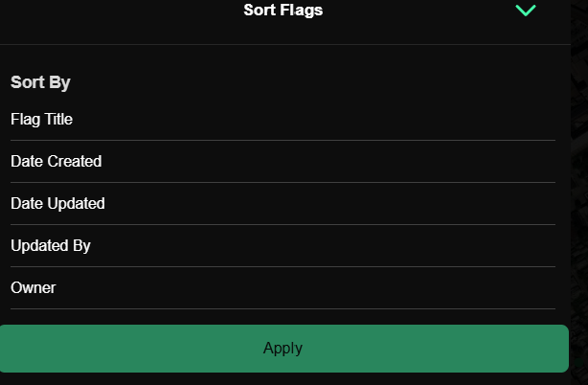Click the dark map strip beside the panel
Viewport: 588px width, 385px height.
(x=579, y=192)
